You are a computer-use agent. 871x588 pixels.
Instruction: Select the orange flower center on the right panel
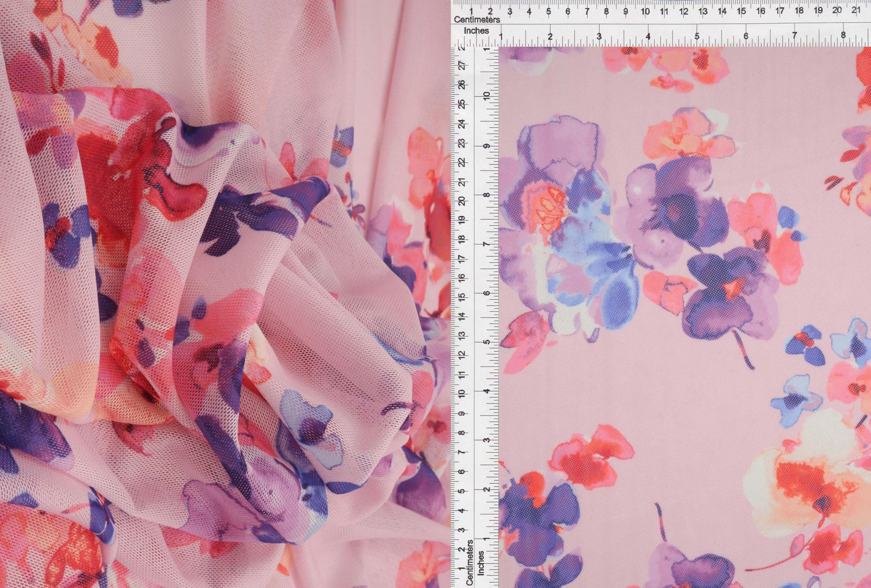pyautogui.click(x=548, y=206)
